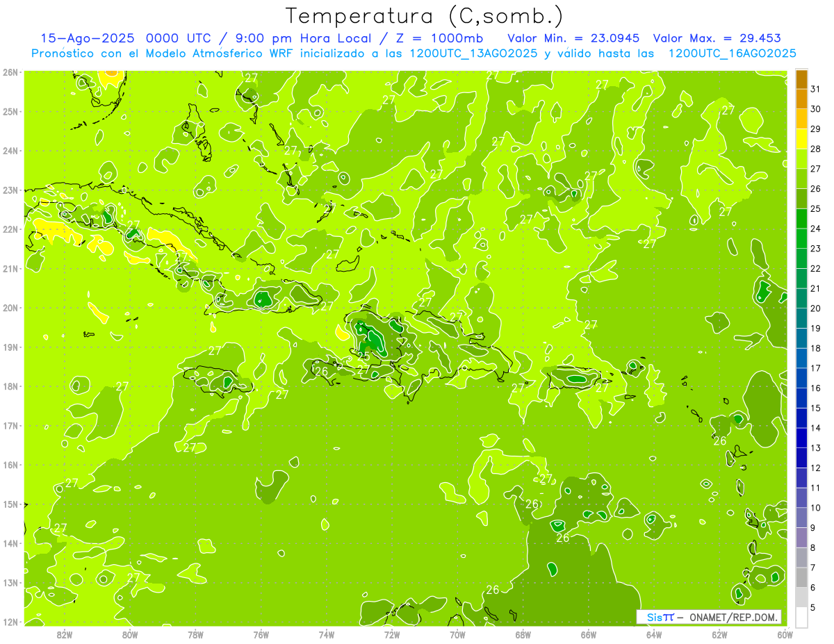
Task: Click the '1200UTC_16AGO2025' valid-until time text
Action: tap(732, 53)
